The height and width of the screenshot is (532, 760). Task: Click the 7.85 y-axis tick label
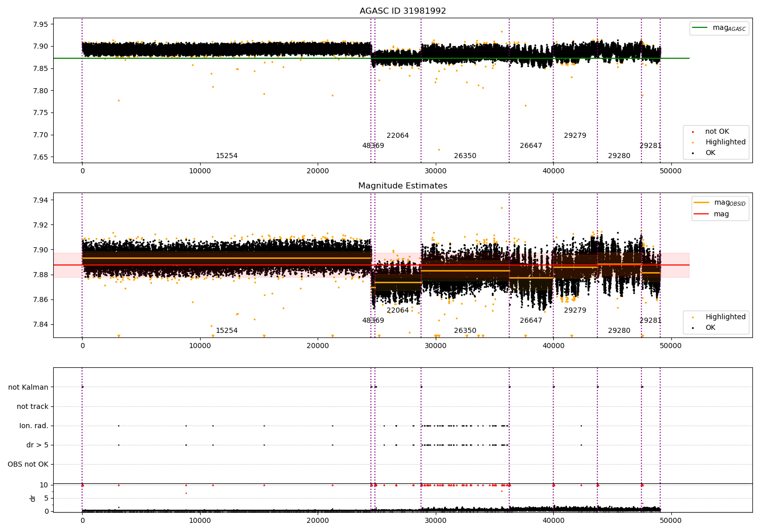[41, 69]
